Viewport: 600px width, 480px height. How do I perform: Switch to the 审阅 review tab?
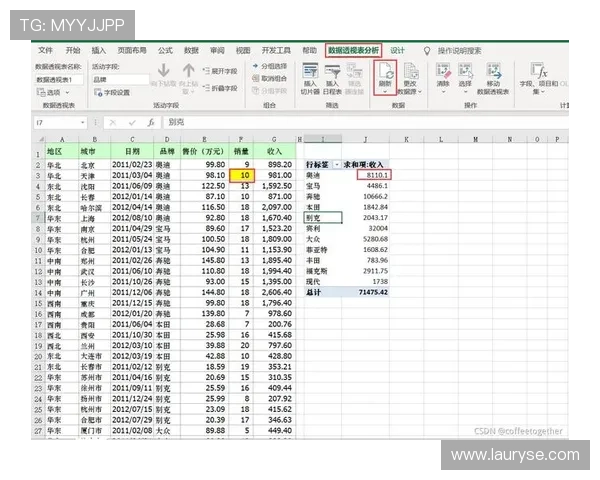[x=217, y=51]
